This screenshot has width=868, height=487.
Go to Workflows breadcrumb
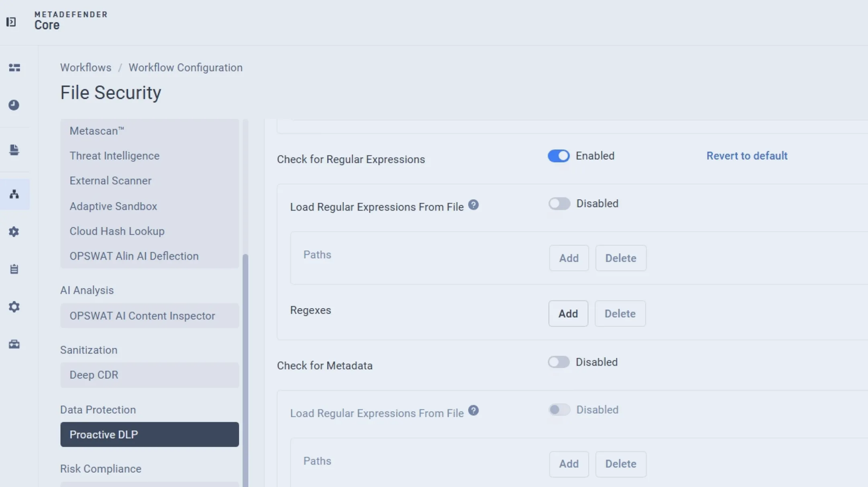[x=86, y=68]
